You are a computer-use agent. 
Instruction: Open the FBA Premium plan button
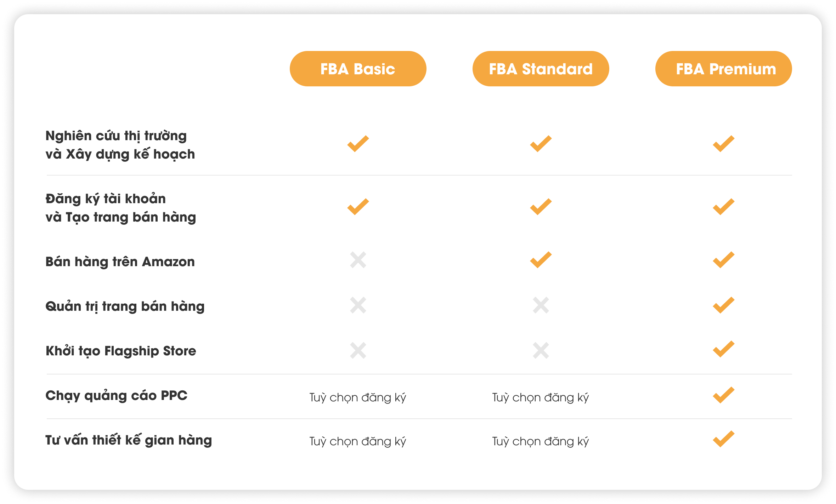723,69
